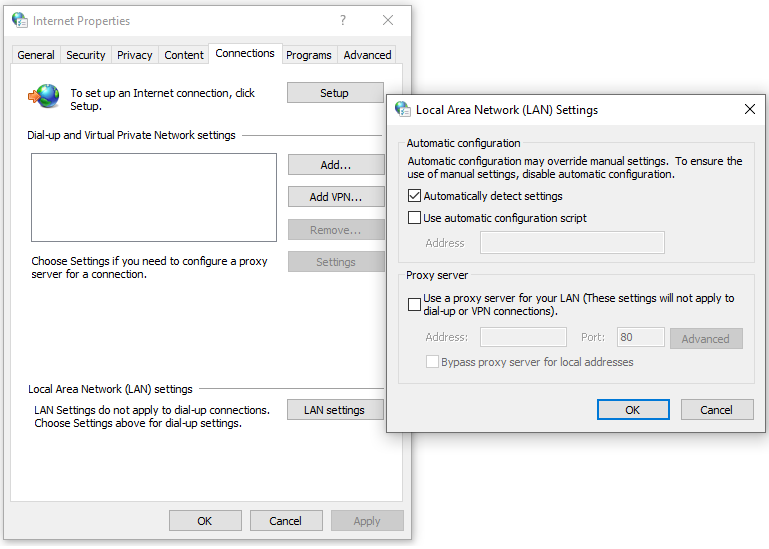Go to the Programs tab
769x549 pixels.
[309, 55]
